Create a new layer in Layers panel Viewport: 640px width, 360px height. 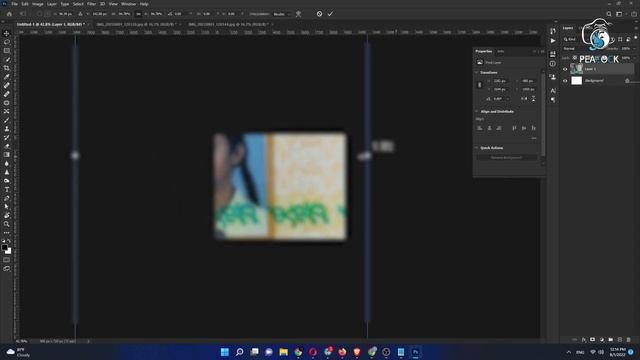(620, 340)
